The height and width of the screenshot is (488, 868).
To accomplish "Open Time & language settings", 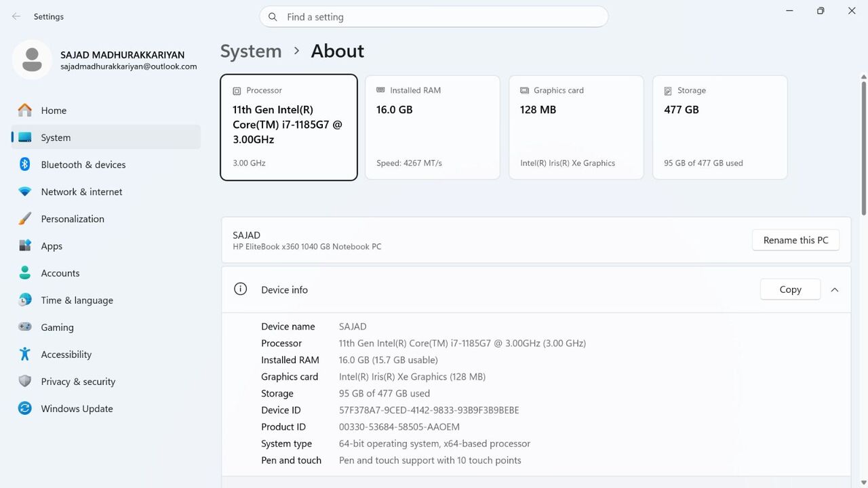I will coord(106,300).
